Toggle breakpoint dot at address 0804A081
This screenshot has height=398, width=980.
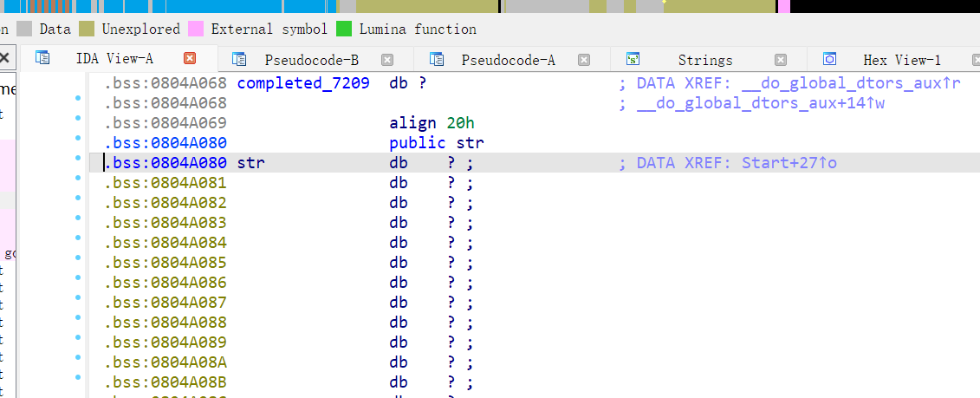coord(78,183)
